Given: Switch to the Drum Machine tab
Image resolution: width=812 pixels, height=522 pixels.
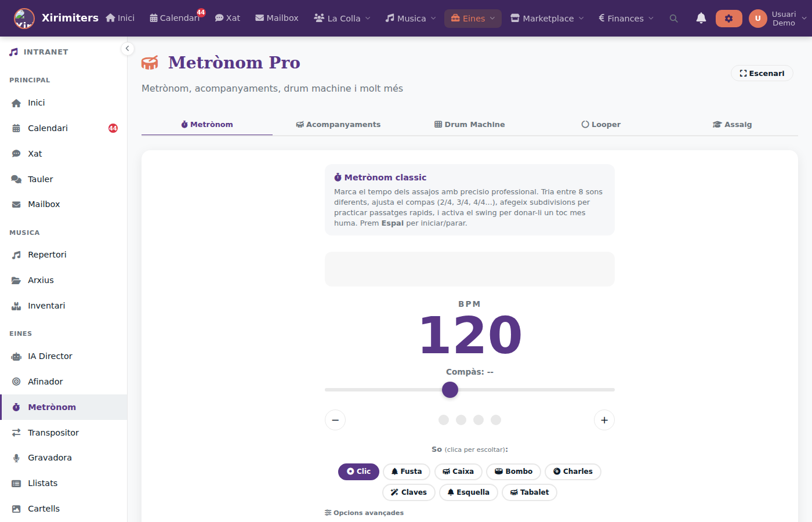Looking at the screenshot, I should (x=470, y=124).
